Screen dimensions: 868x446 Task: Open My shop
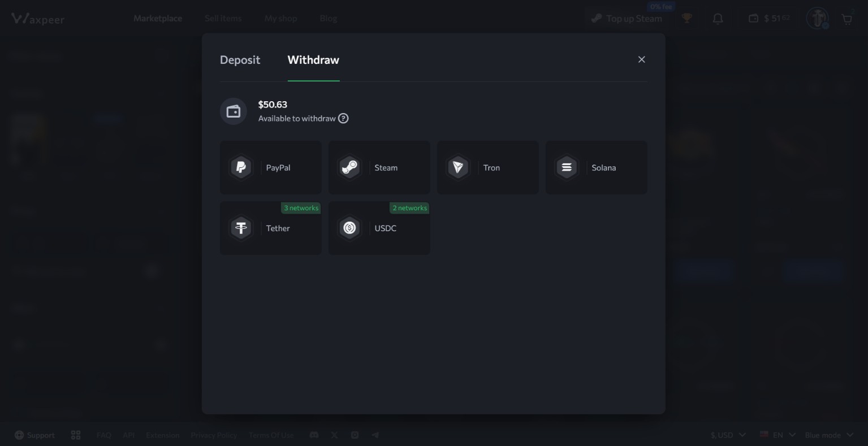[280, 18]
